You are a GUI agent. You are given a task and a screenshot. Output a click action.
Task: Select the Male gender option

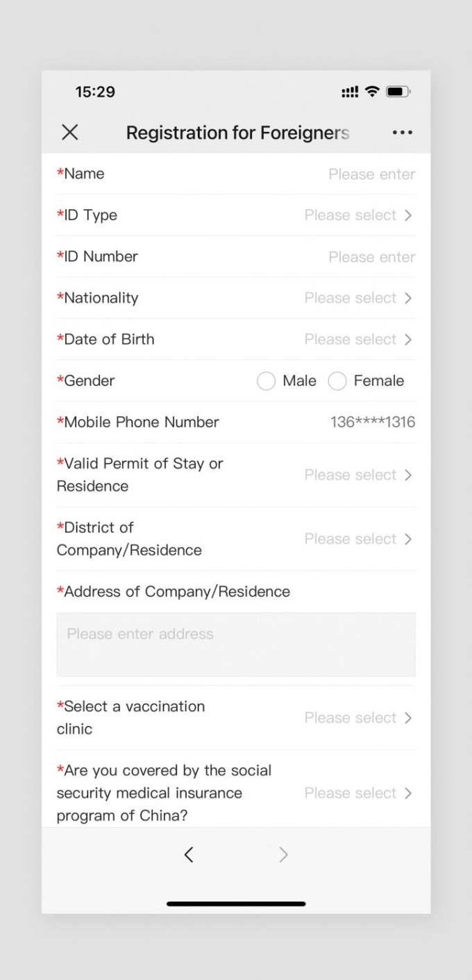click(267, 381)
